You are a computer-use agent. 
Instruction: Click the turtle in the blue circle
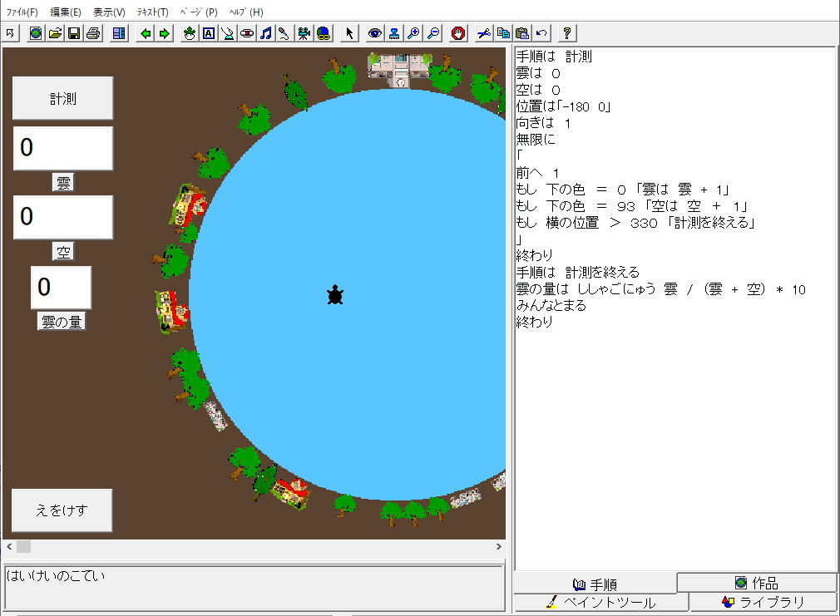(x=335, y=295)
